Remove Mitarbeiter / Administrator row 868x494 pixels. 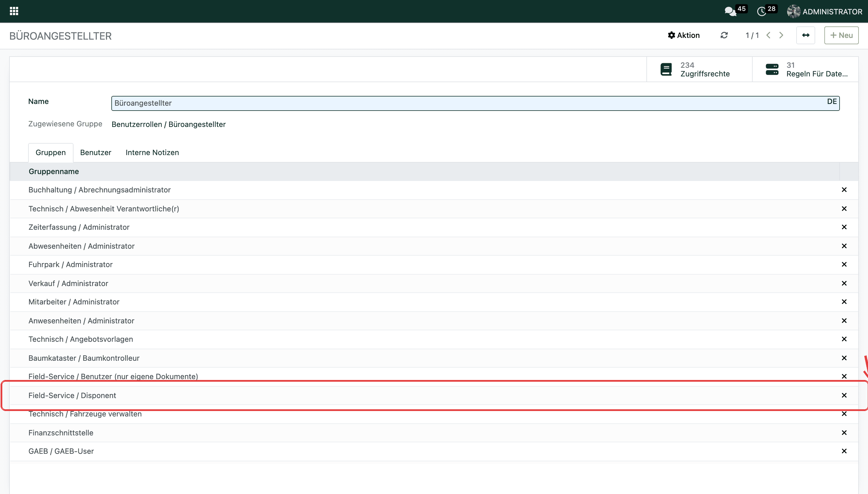click(844, 302)
